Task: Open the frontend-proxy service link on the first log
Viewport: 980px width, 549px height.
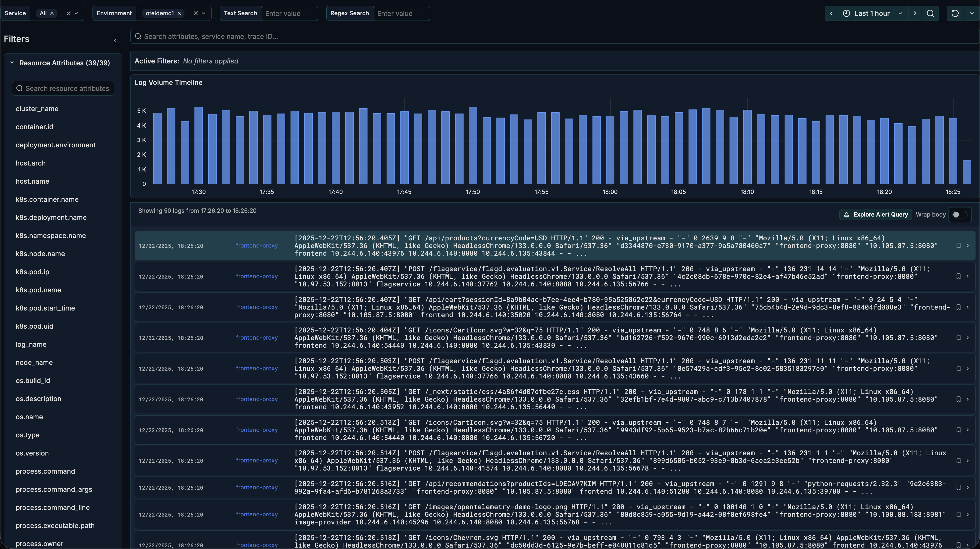Action: click(x=257, y=246)
